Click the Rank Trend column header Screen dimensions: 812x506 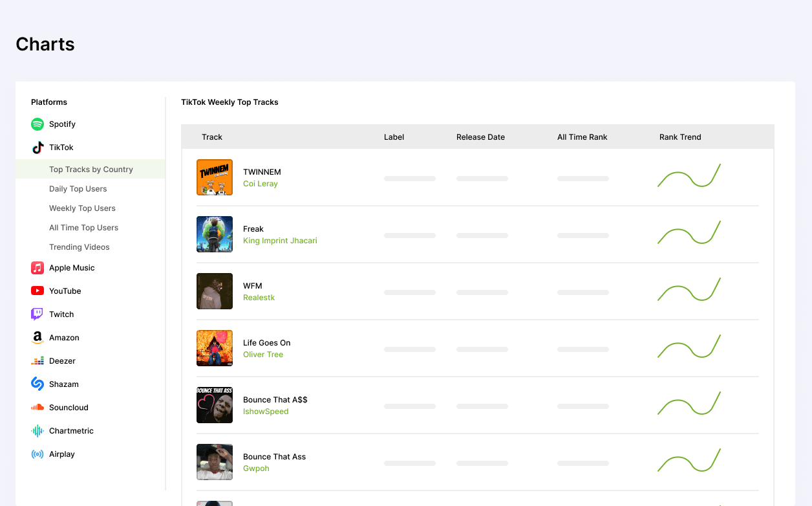680,137
